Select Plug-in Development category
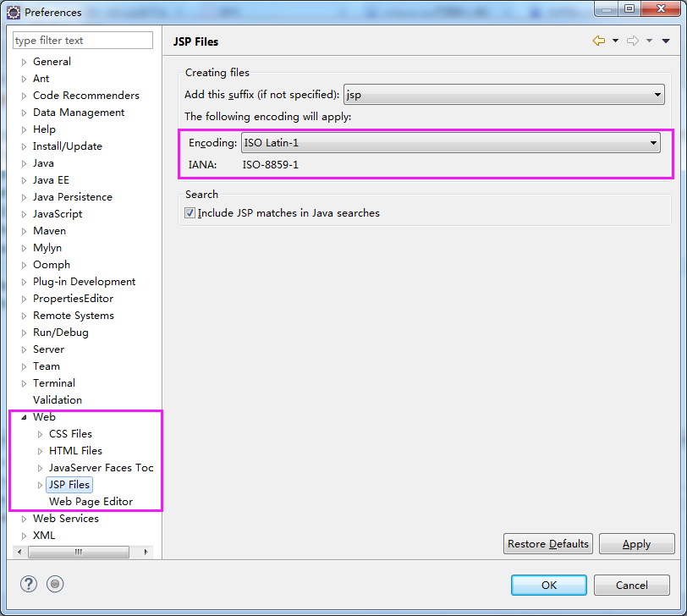The image size is (687, 616). [x=84, y=282]
